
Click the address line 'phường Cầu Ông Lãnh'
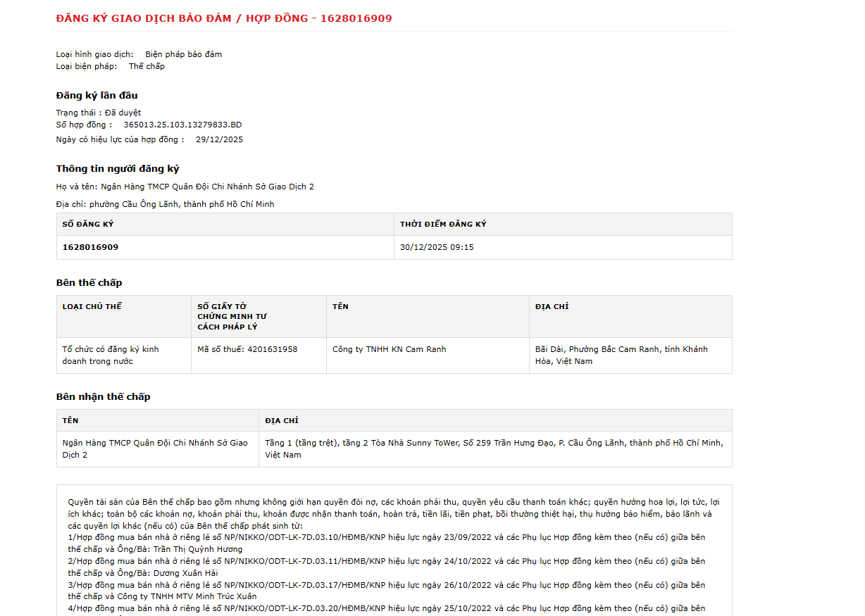166,204
